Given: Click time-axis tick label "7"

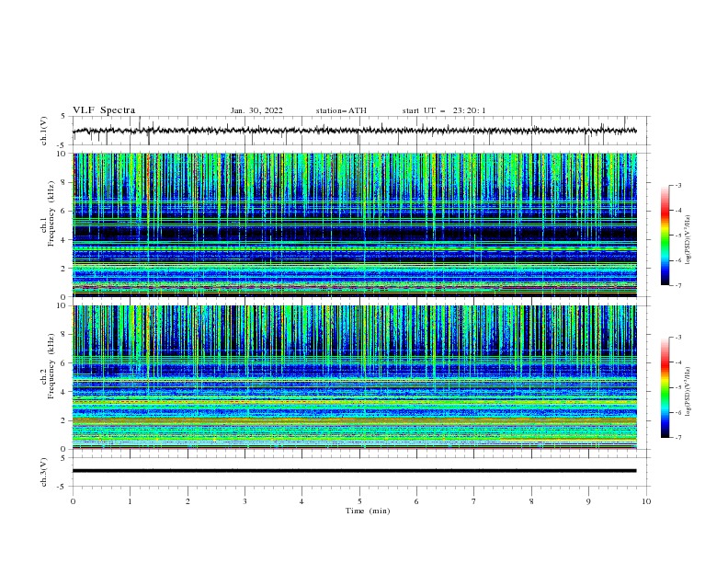Looking at the screenshot, I should 474,501.
